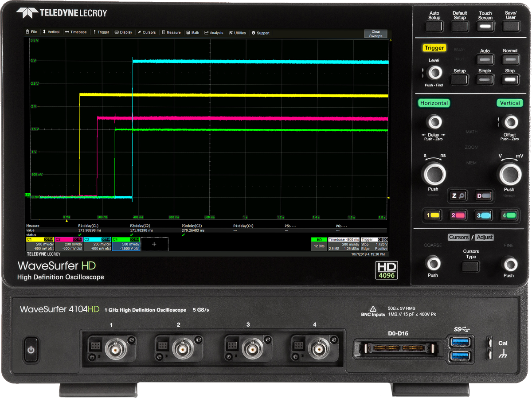Click the Clear Sweeps button
Screen dimensions: 532x398
point(375,34)
